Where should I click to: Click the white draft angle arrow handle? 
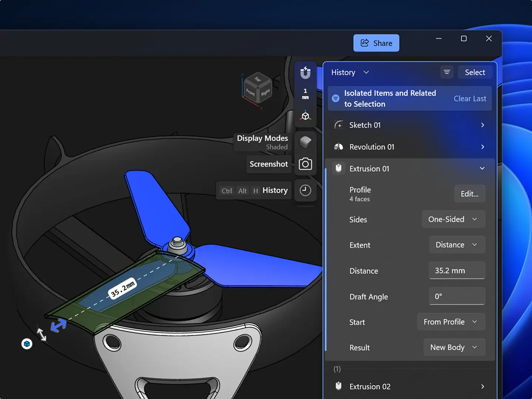click(x=41, y=334)
